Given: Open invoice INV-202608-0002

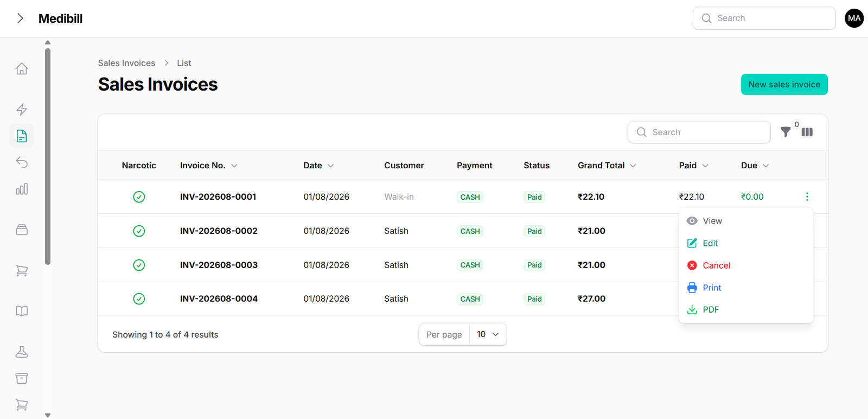Looking at the screenshot, I should pyautogui.click(x=219, y=231).
